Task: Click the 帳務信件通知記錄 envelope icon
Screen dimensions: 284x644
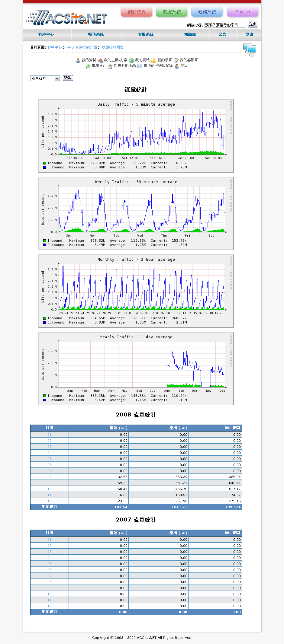Action: (x=140, y=66)
